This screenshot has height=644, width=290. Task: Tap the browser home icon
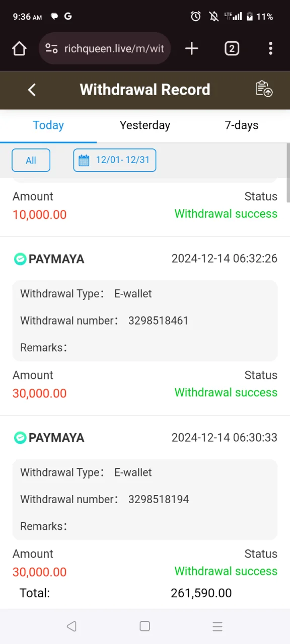pyautogui.click(x=19, y=48)
